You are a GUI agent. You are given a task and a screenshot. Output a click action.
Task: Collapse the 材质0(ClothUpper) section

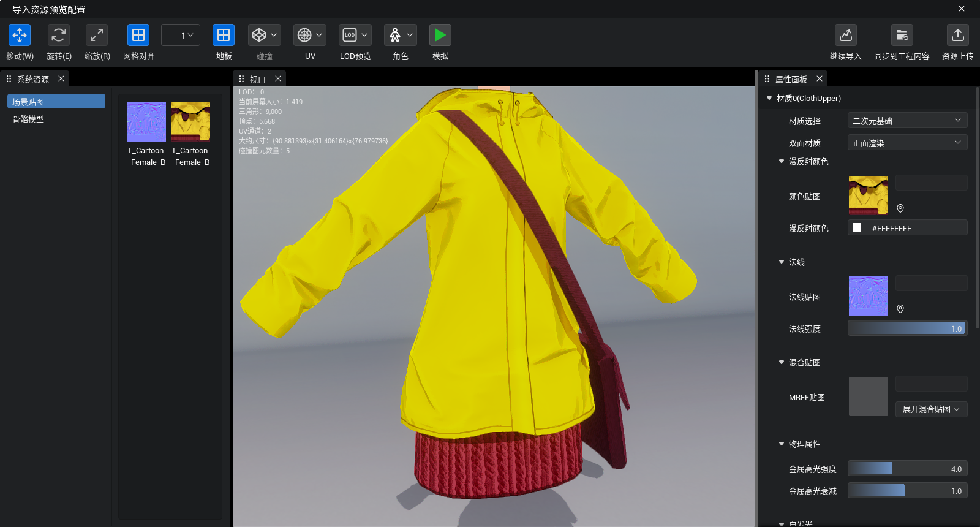point(769,98)
